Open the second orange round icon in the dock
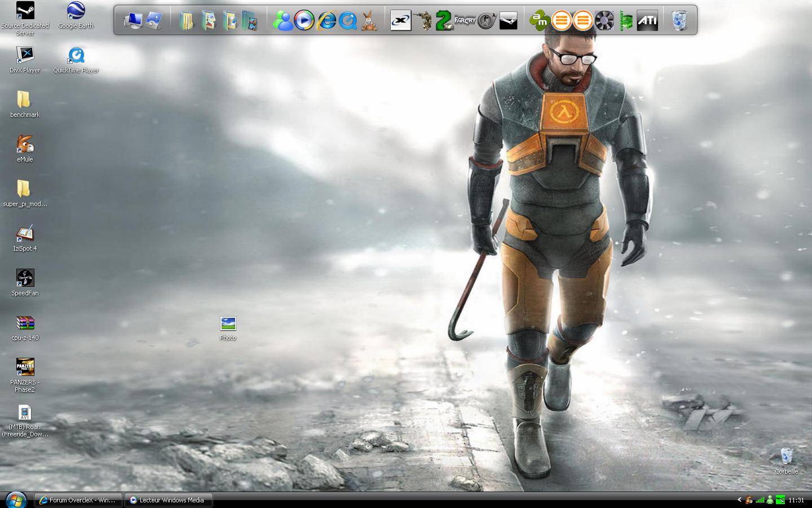The width and height of the screenshot is (812, 508). [583, 21]
